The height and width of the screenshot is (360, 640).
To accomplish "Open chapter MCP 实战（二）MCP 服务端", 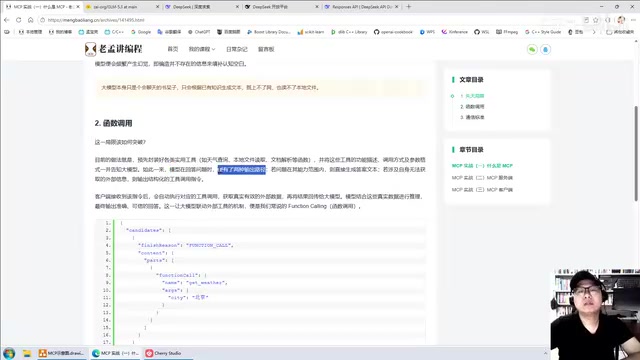I will (x=482, y=178).
